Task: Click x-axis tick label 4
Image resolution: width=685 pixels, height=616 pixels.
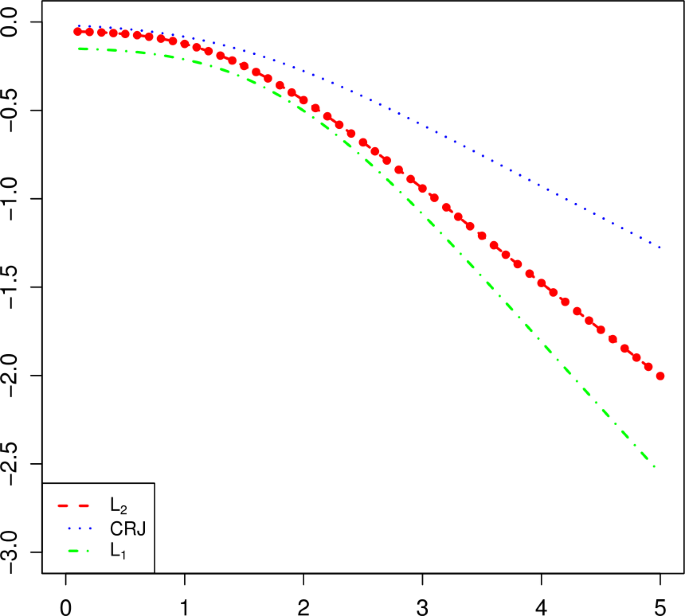Action: (541, 603)
